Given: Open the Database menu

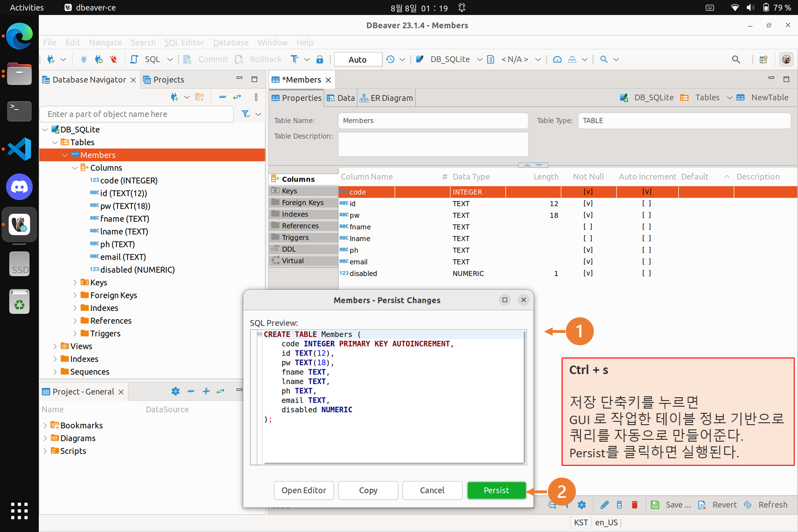Looking at the screenshot, I should pyautogui.click(x=231, y=43).
